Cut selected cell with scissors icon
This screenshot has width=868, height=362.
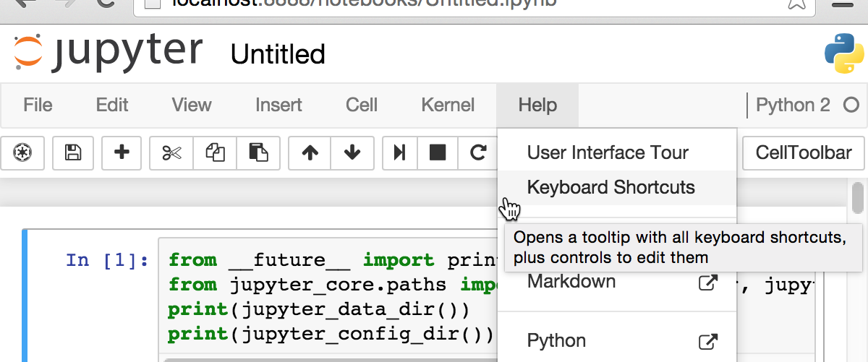(171, 152)
